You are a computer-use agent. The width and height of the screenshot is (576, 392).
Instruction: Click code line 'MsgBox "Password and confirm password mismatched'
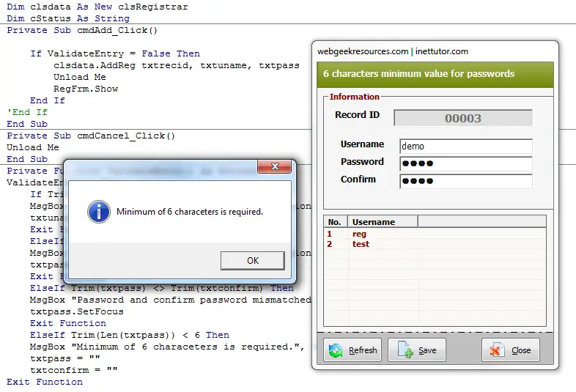pos(171,300)
